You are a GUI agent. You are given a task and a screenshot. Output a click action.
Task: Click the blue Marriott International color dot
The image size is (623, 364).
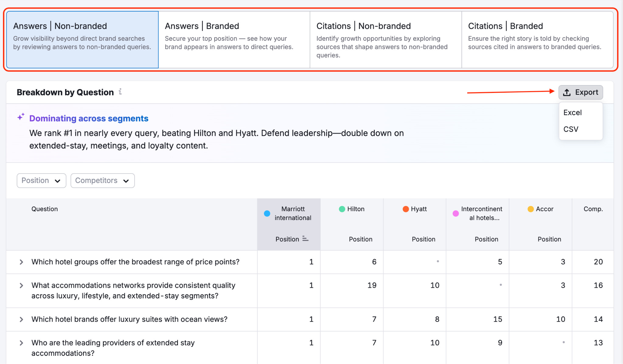click(x=267, y=213)
